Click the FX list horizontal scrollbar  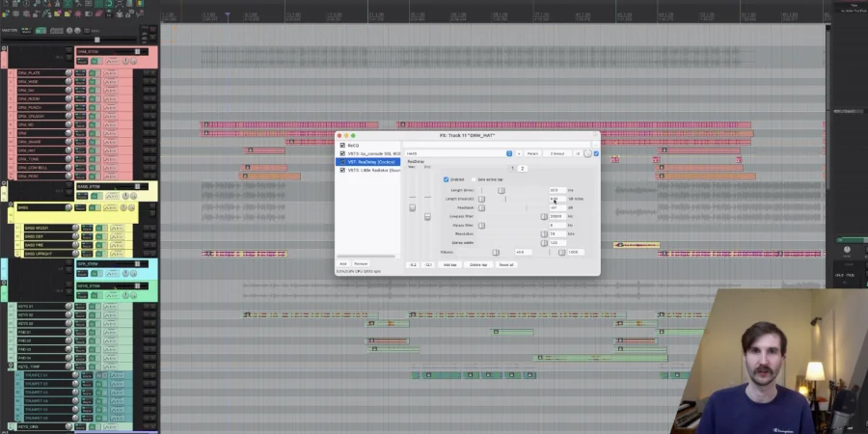click(366, 257)
